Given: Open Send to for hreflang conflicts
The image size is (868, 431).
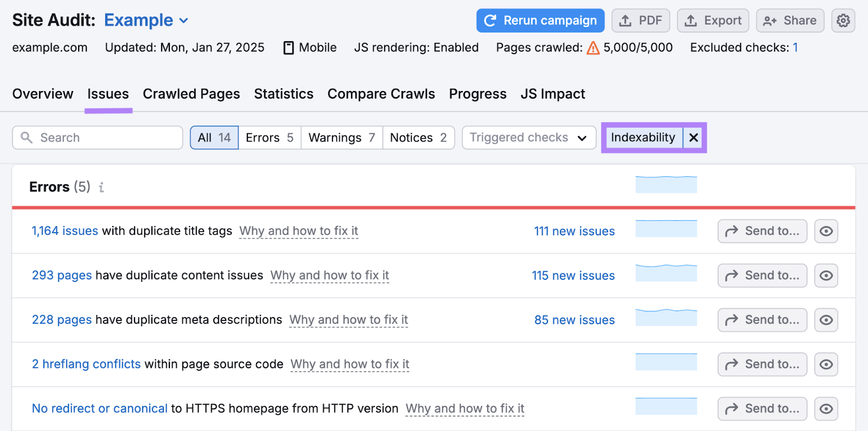Looking at the screenshot, I should coord(762,365).
